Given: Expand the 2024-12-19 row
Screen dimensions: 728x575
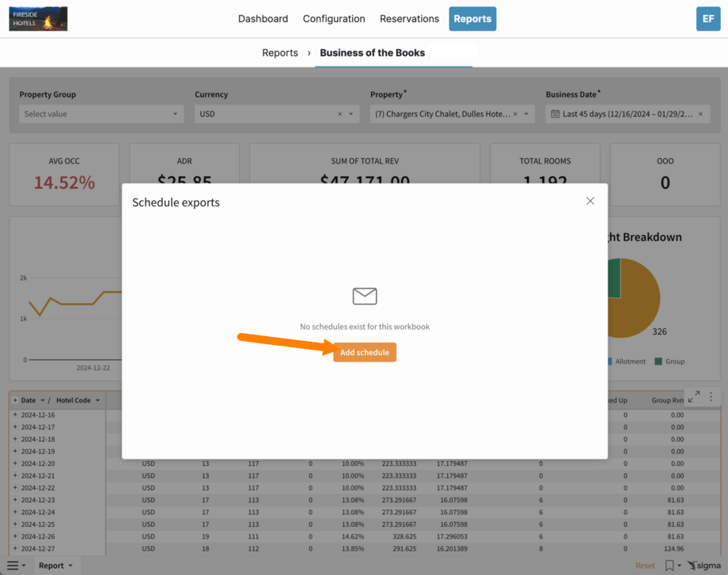Looking at the screenshot, I should pos(15,451).
